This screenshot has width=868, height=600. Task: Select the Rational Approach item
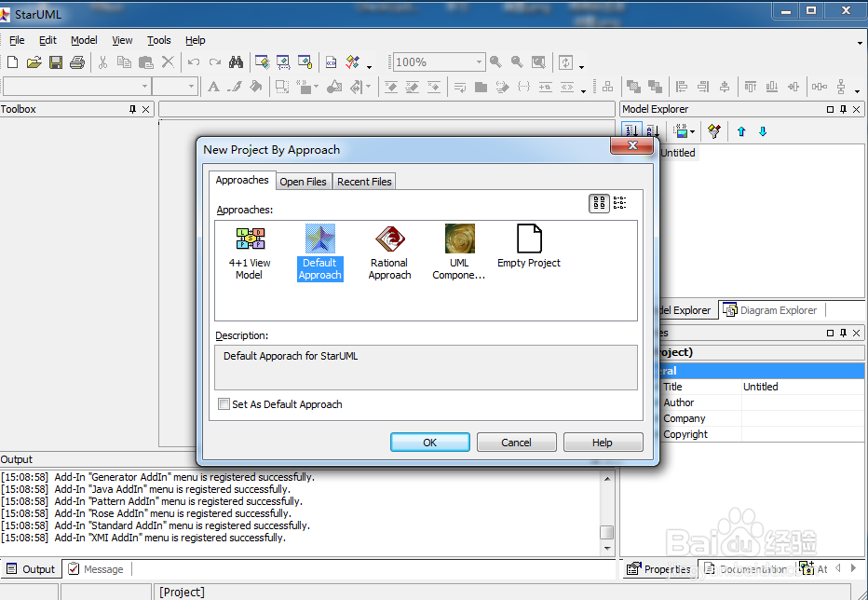pyautogui.click(x=389, y=252)
